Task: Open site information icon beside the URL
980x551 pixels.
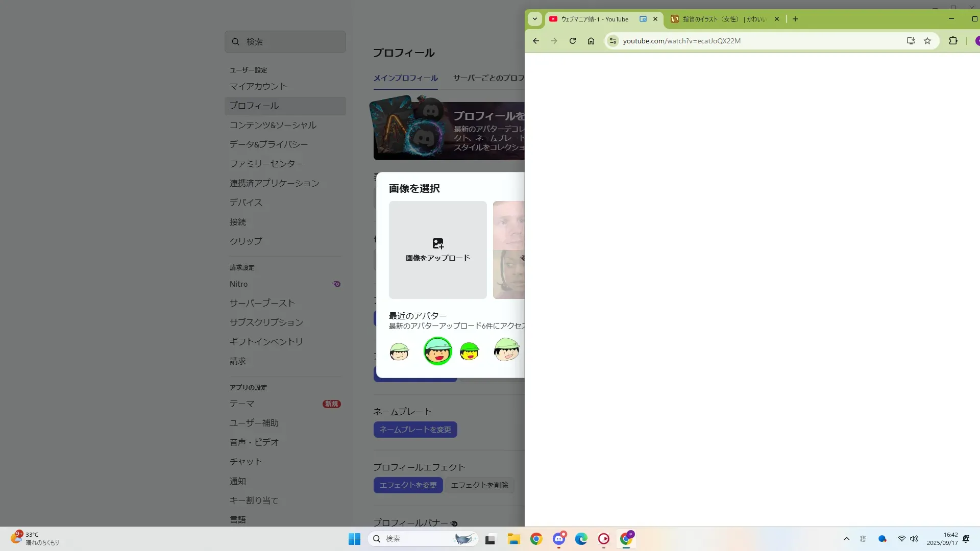Action: coord(613,41)
